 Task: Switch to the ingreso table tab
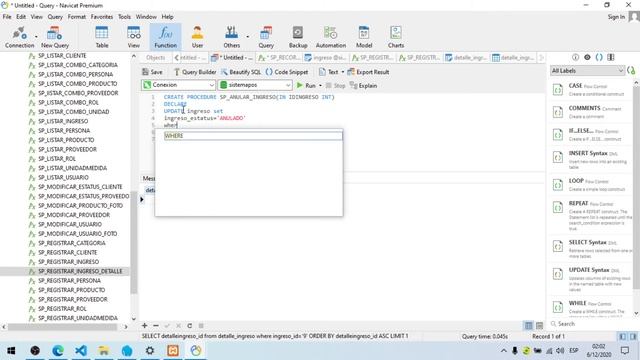325,58
